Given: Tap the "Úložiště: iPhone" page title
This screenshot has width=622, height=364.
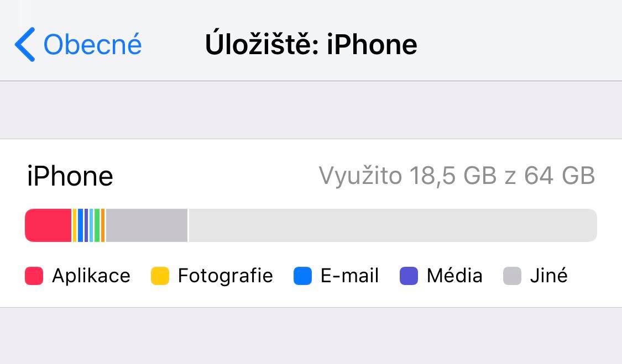Looking at the screenshot, I should 311,44.
